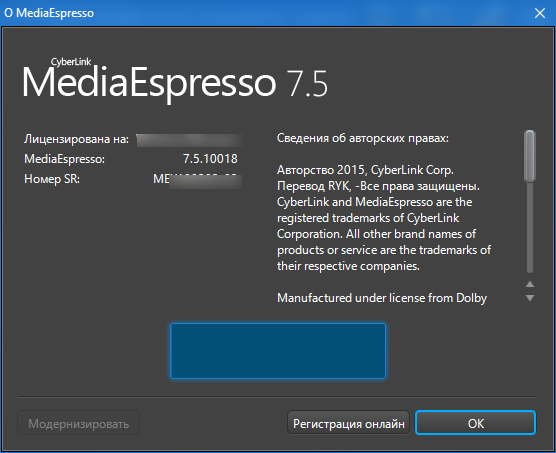This screenshot has width=556, height=453.
Task: Open Регистрация онлайн registration
Action: tap(348, 423)
